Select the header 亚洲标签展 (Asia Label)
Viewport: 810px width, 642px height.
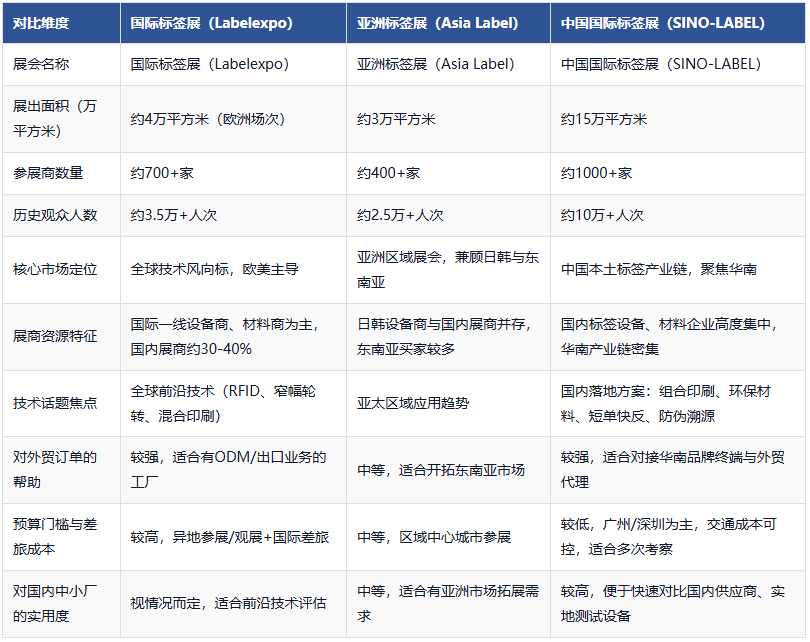(448, 23)
